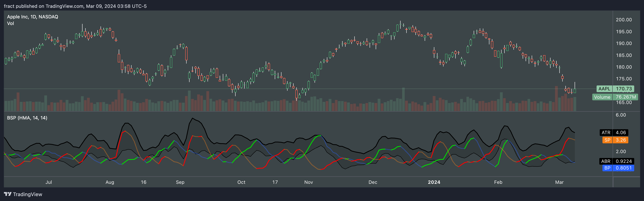Click the 165.00 price axis label

623,102
